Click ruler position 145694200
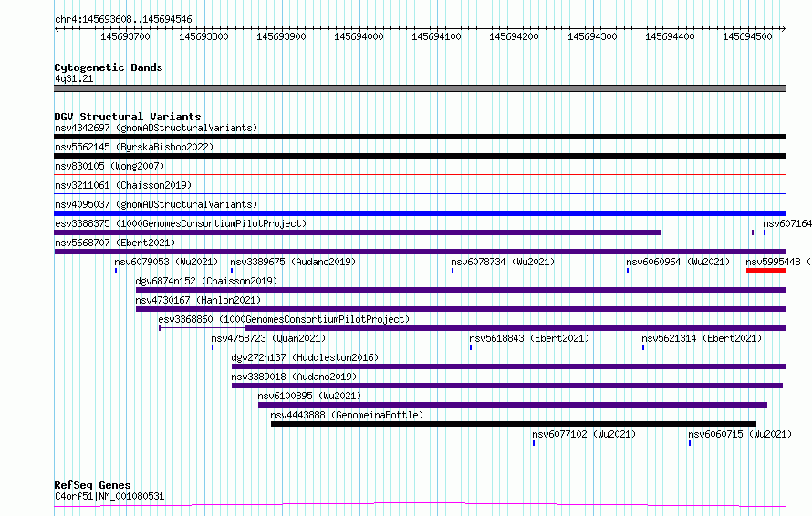This screenshot has height=516, width=812. [515, 36]
